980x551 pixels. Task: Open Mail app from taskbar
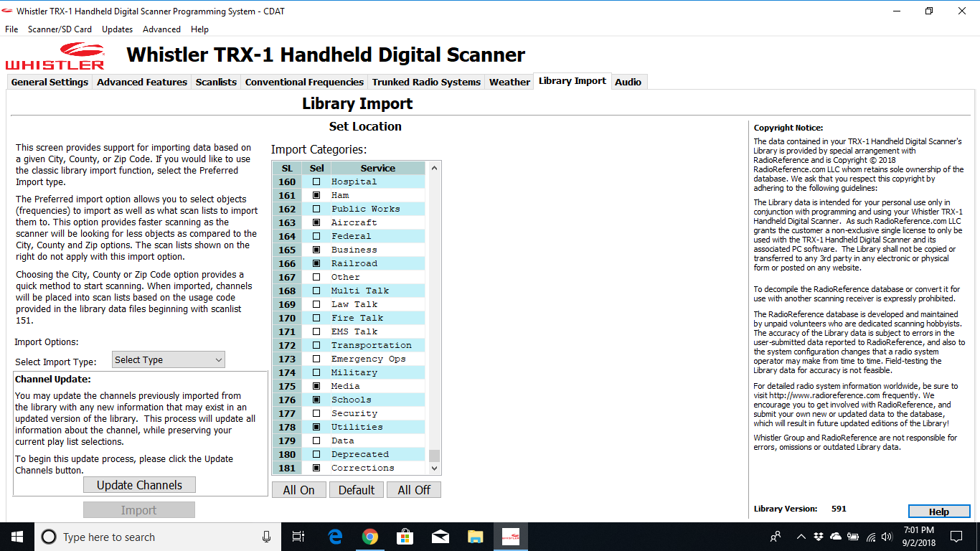tap(440, 537)
